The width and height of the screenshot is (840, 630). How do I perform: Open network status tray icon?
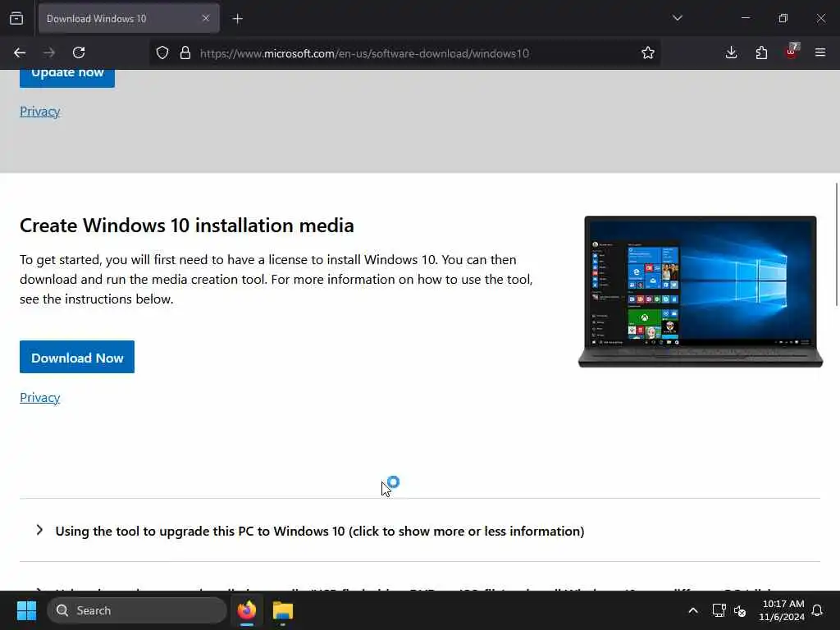pos(719,610)
